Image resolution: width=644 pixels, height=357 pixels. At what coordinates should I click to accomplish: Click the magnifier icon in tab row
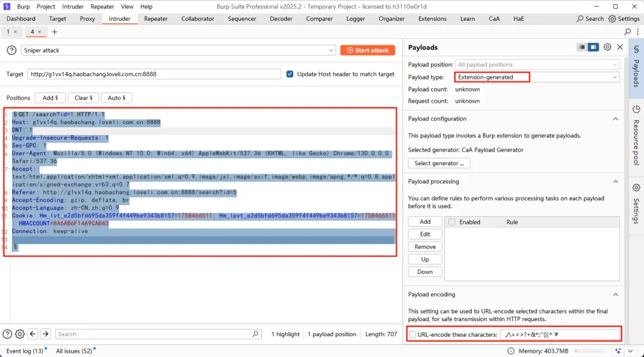point(627,32)
